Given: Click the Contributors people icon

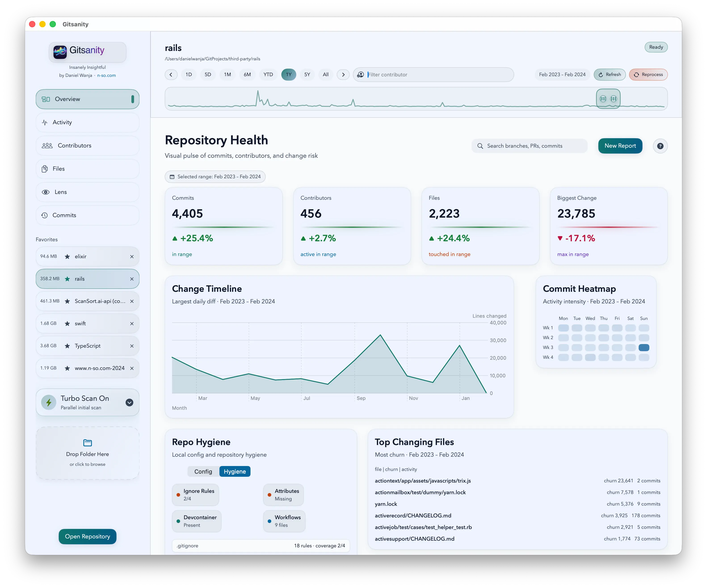Looking at the screenshot, I should point(47,146).
